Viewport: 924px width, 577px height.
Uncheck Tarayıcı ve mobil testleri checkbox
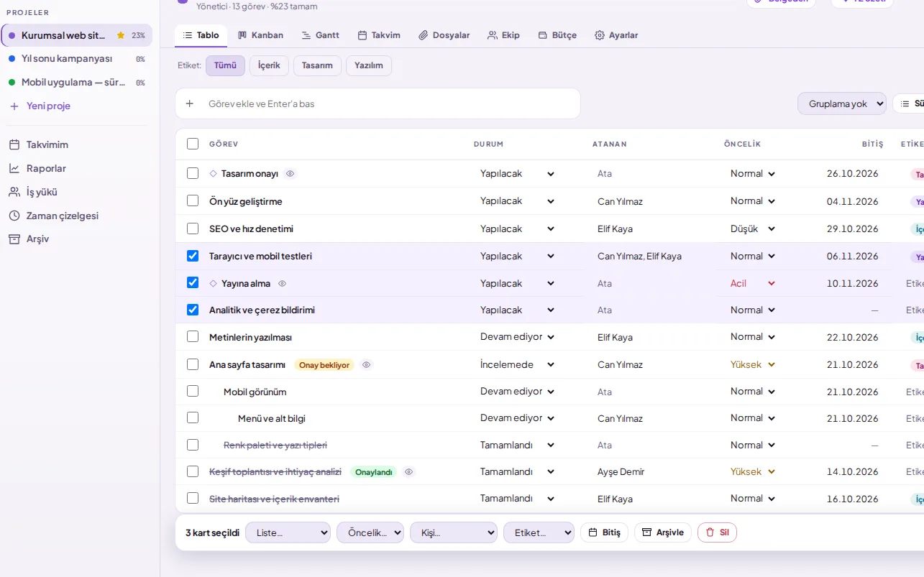193,256
